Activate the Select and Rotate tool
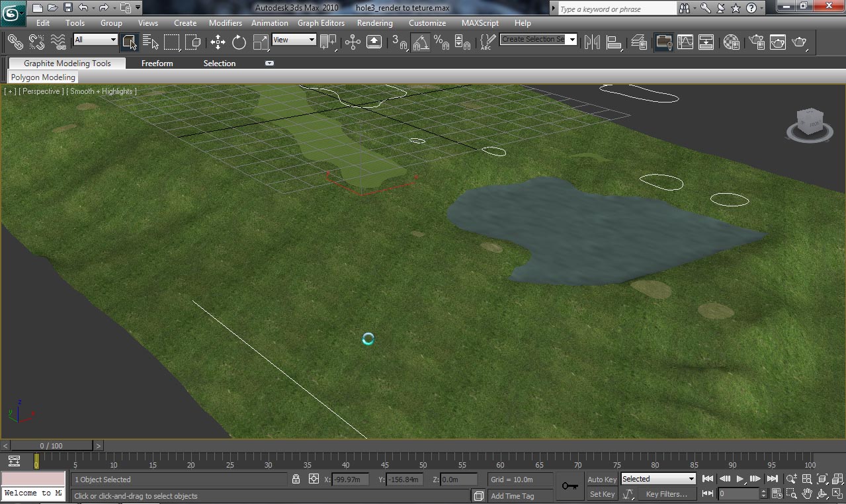The width and height of the screenshot is (846, 504). [238, 42]
